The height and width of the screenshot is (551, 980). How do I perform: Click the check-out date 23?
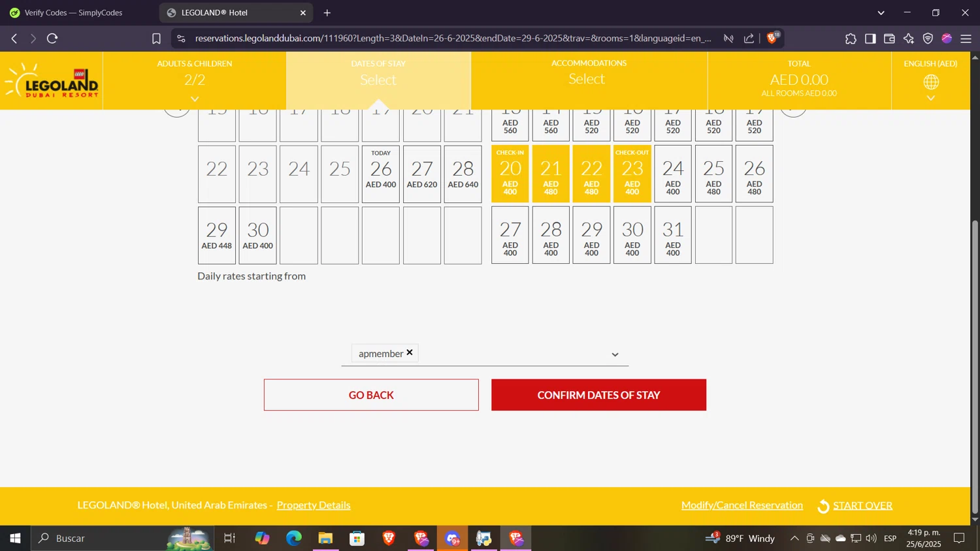click(x=632, y=174)
